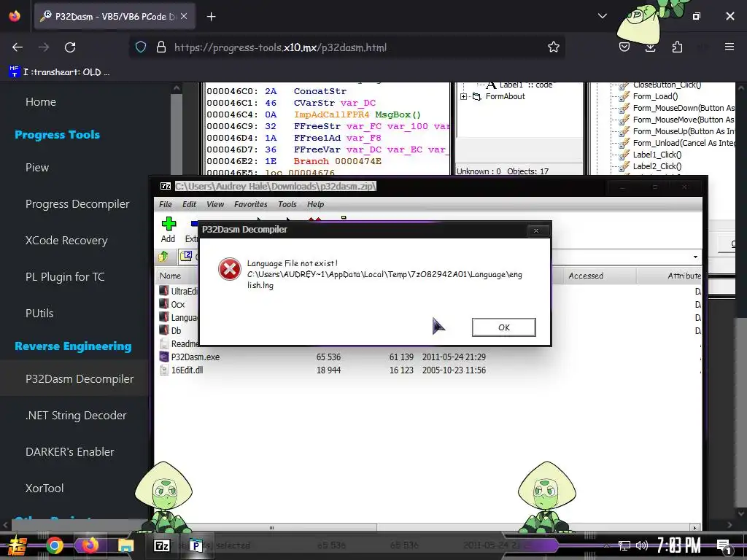Expand the FormAbout tree node

click(463, 97)
